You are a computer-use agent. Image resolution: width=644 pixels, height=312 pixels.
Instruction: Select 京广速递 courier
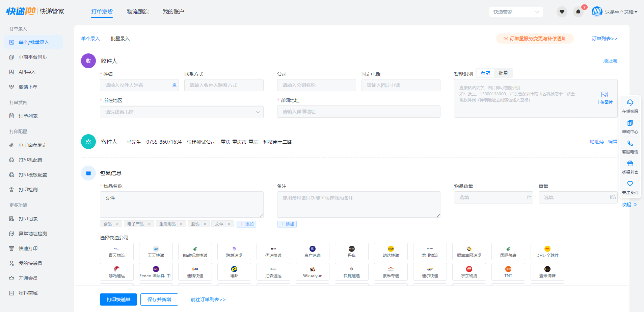point(313,251)
